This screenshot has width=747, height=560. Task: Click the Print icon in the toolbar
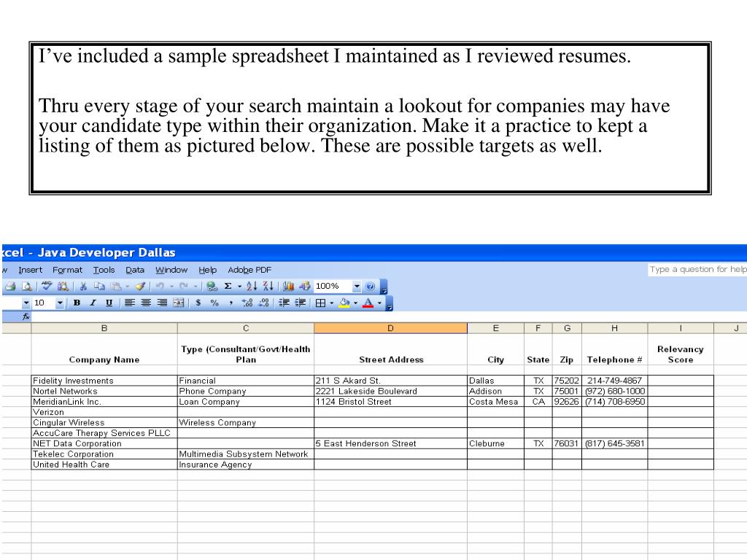coord(10,286)
